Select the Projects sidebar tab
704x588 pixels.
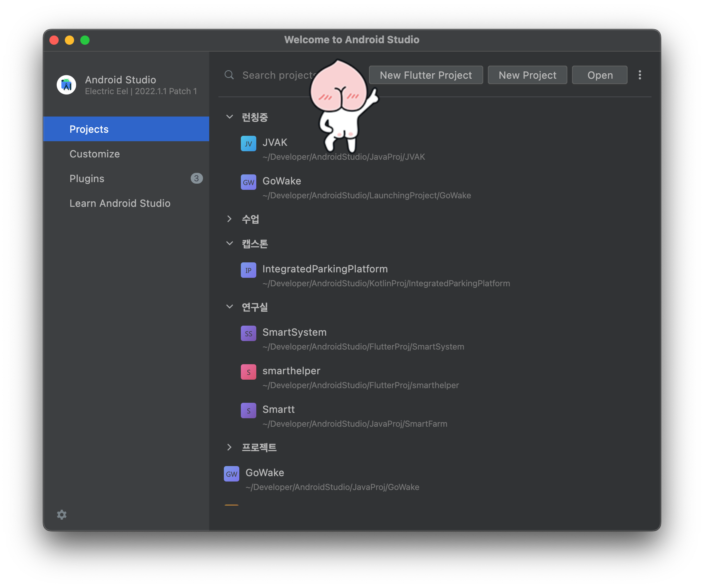pos(126,129)
